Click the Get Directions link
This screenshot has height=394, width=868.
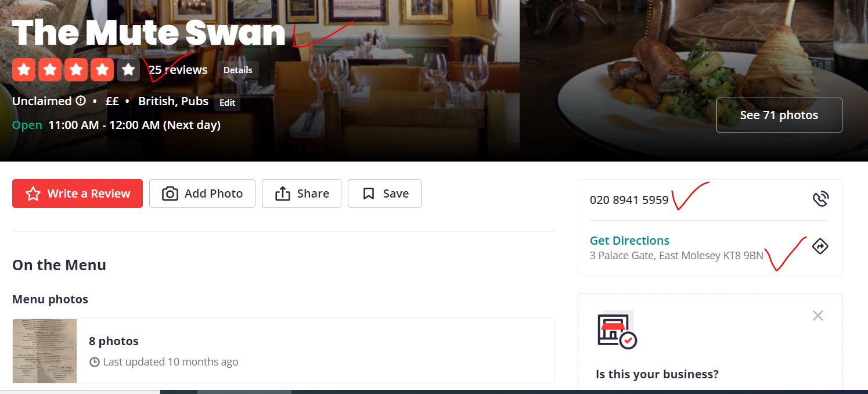point(629,240)
